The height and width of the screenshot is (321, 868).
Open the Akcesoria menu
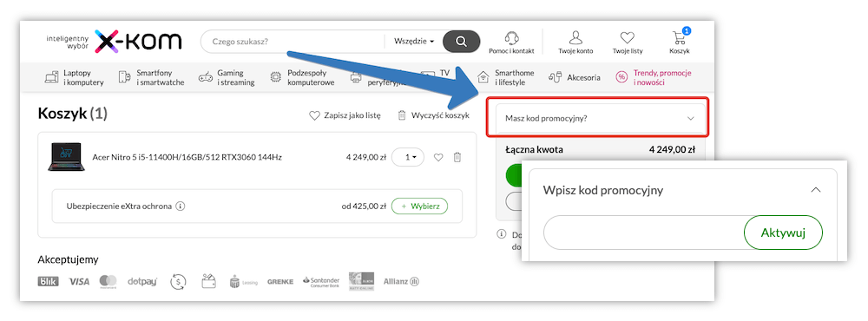click(x=574, y=77)
